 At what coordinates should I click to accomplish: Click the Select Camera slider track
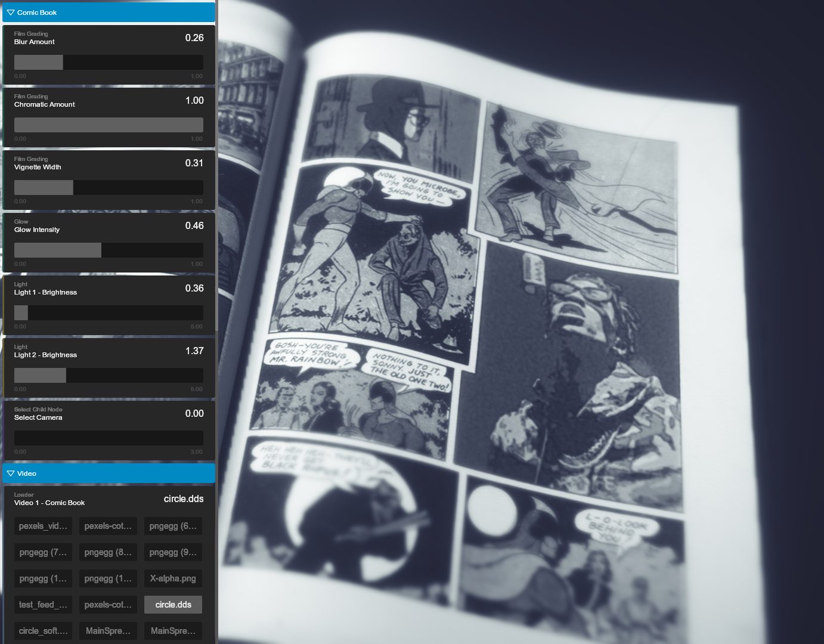[x=109, y=438]
